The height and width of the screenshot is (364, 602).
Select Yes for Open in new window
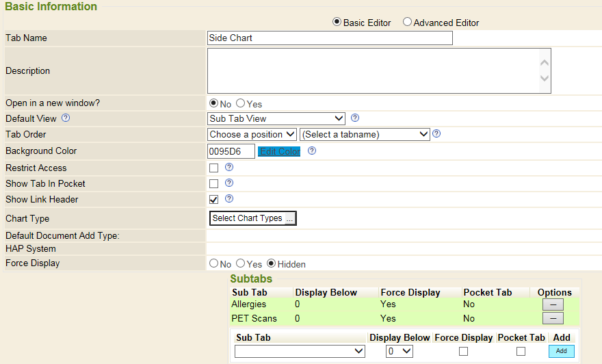240,103
